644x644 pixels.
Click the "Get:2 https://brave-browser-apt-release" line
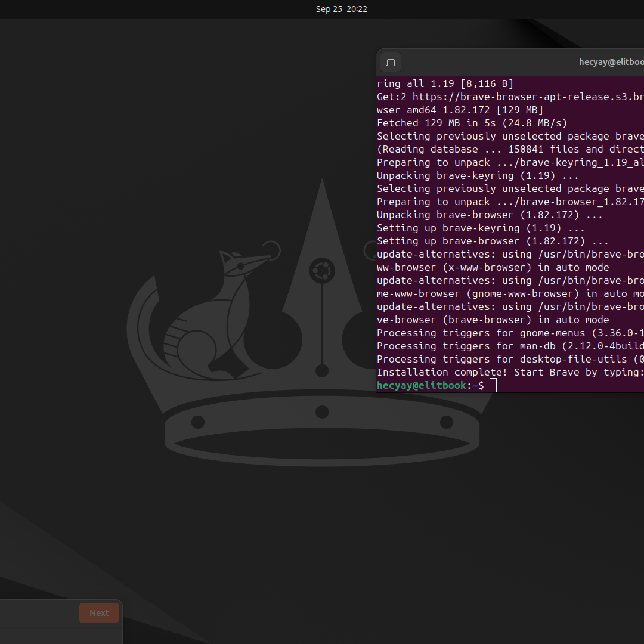[510, 97]
